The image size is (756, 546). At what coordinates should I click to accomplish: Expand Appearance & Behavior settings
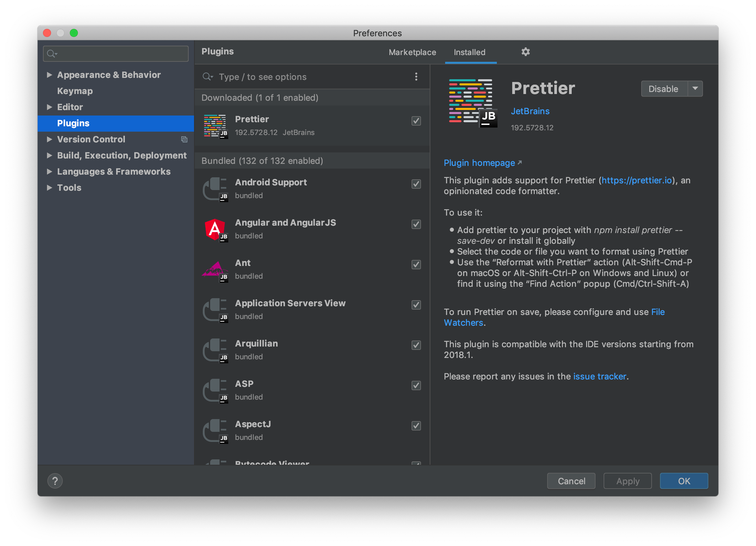tap(49, 75)
